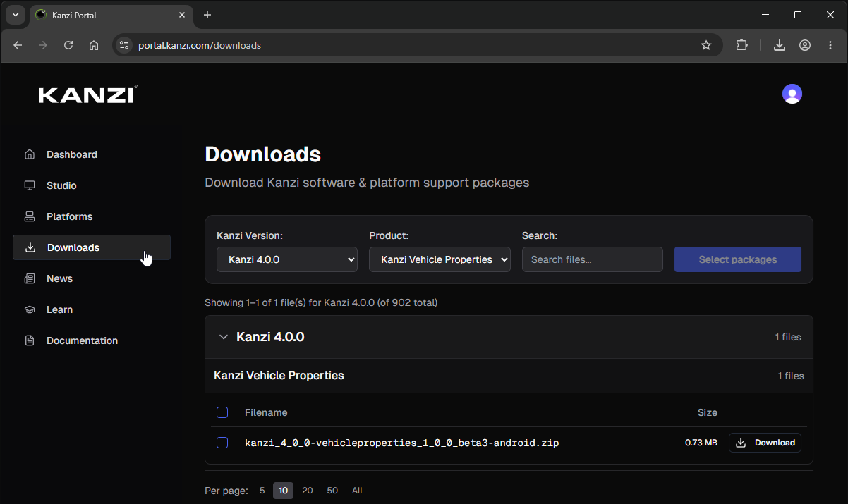Open the Chrome profile icon
The height and width of the screenshot is (504, 848).
click(805, 45)
